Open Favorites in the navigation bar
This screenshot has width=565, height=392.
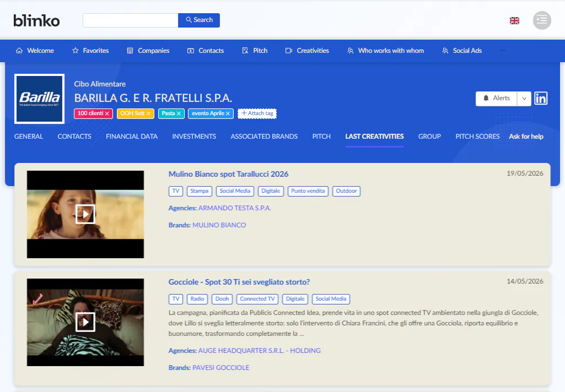90,51
